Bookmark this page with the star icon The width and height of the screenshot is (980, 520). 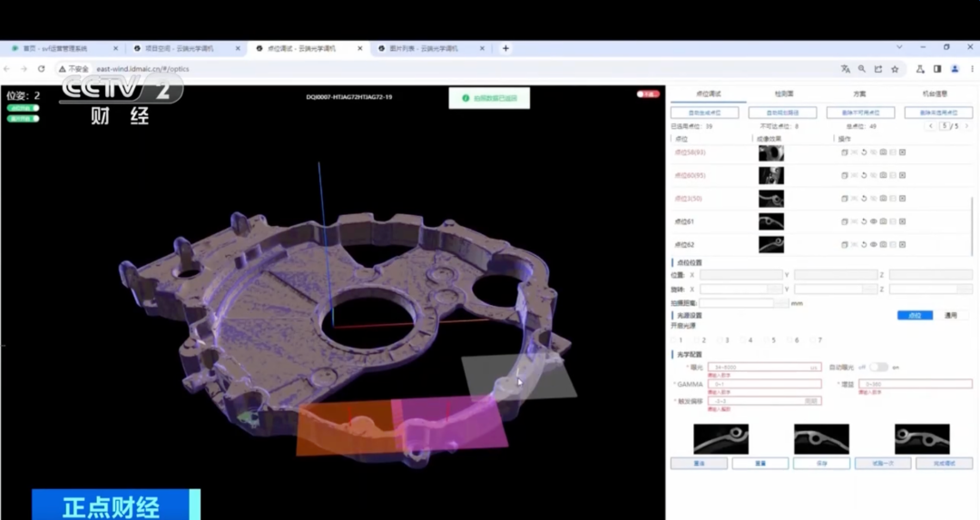pos(895,69)
